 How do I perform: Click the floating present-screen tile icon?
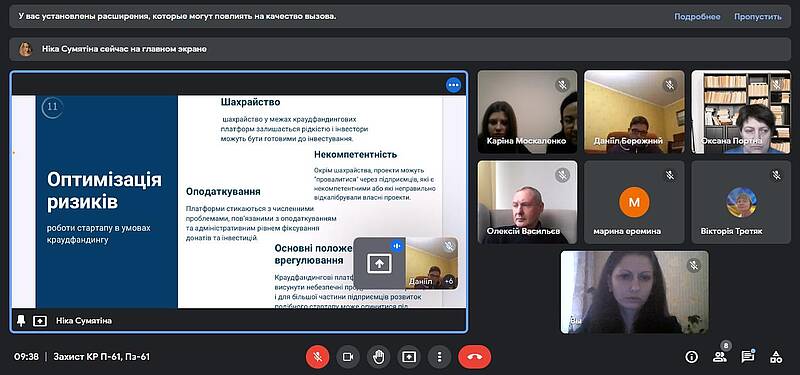[x=380, y=263]
